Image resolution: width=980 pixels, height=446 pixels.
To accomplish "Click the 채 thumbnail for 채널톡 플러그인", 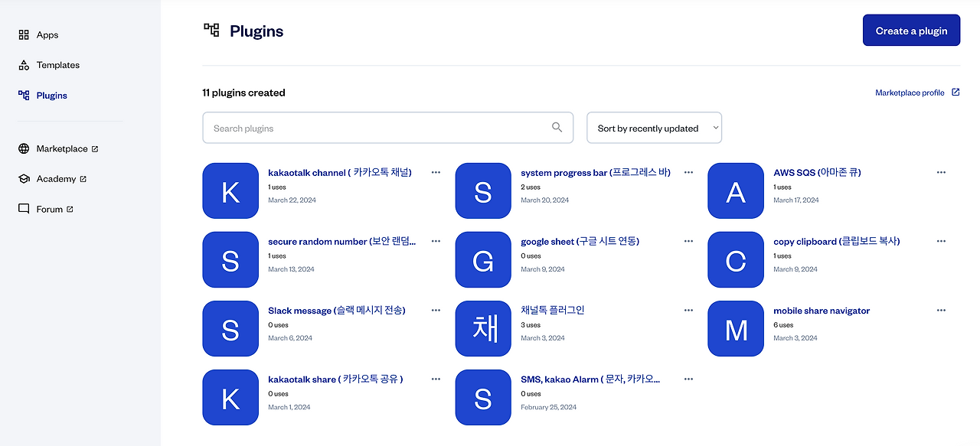I will pyautogui.click(x=483, y=329).
